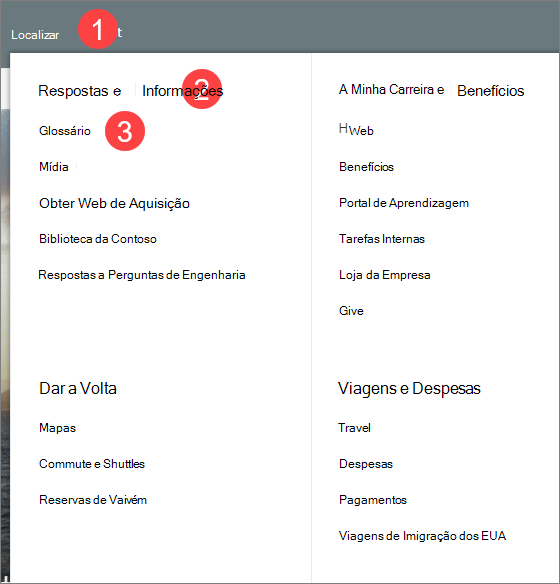Screen dimensions: 560x584
Task: Go to the Despesas link
Action: point(366,464)
